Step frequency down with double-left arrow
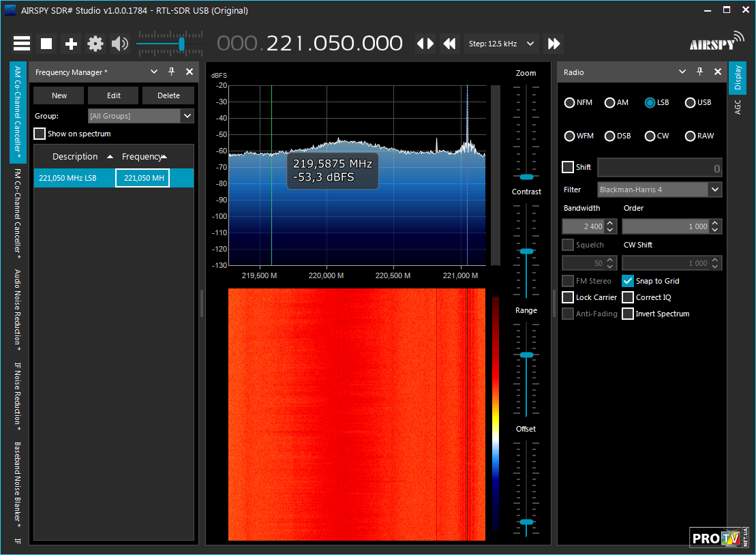This screenshot has height=555, width=756. pyautogui.click(x=449, y=44)
